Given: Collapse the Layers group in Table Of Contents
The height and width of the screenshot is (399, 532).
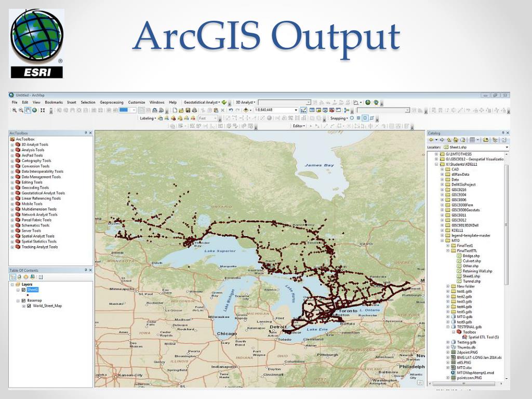Looking at the screenshot, I should tap(12, 284).
